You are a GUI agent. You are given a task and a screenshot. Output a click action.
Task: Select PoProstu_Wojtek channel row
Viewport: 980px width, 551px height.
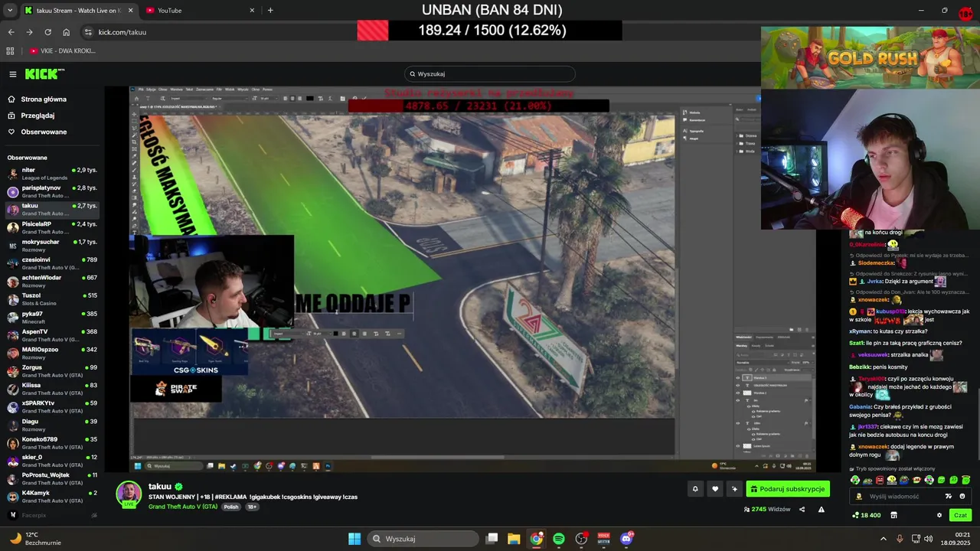[52, 478]
